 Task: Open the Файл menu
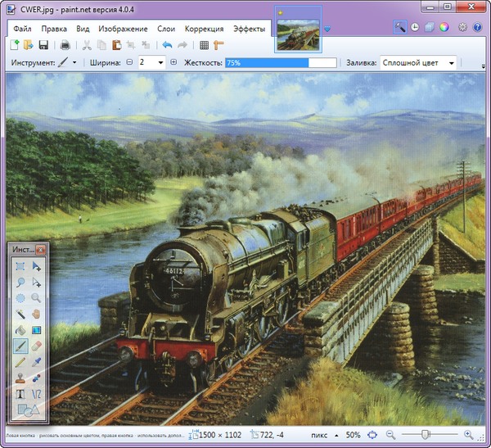[22, 29]
